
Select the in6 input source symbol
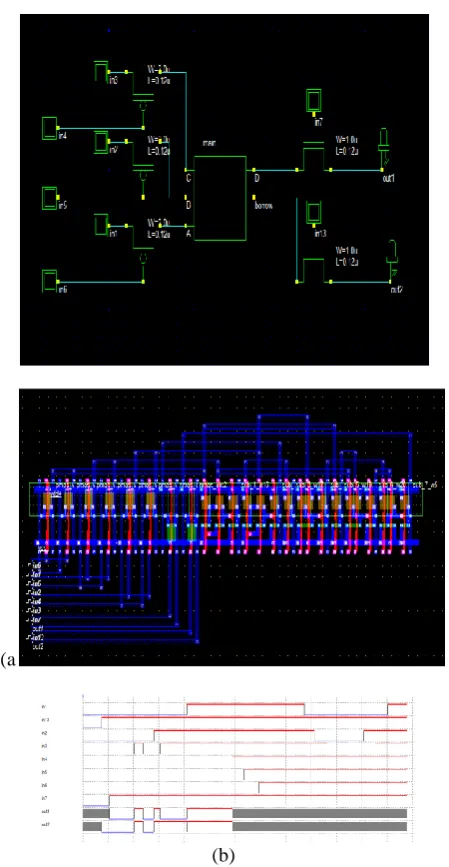51,281
